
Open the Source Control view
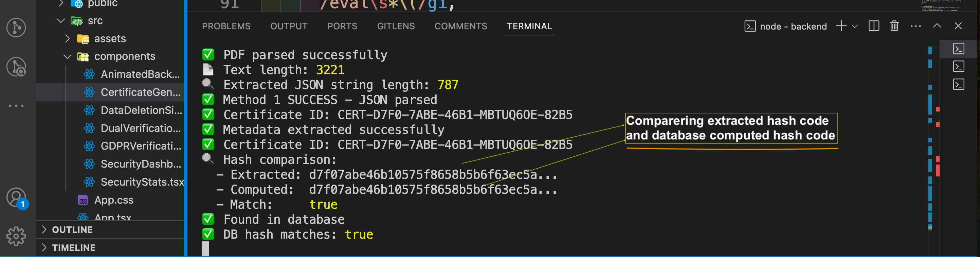click(16, 28)
